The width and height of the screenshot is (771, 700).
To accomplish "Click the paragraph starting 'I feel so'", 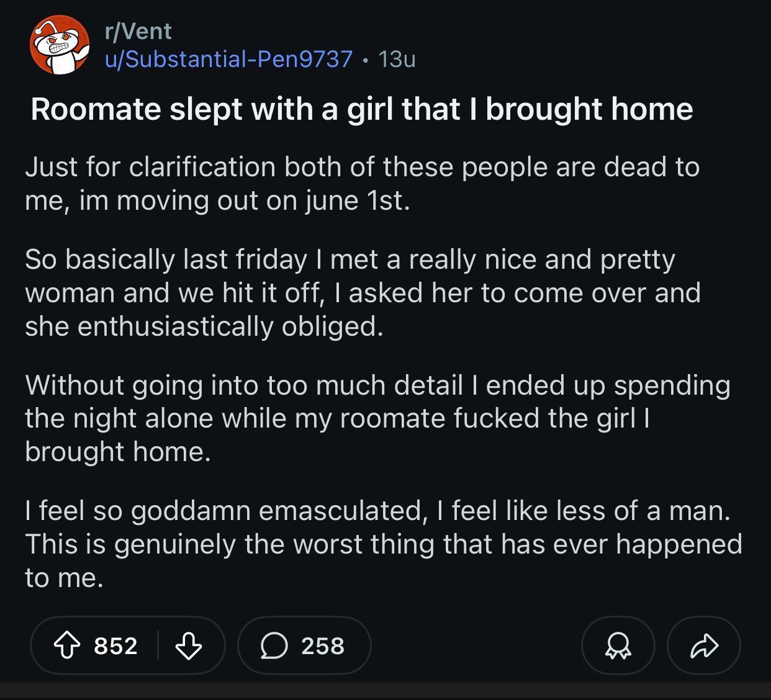I will 383,544.
